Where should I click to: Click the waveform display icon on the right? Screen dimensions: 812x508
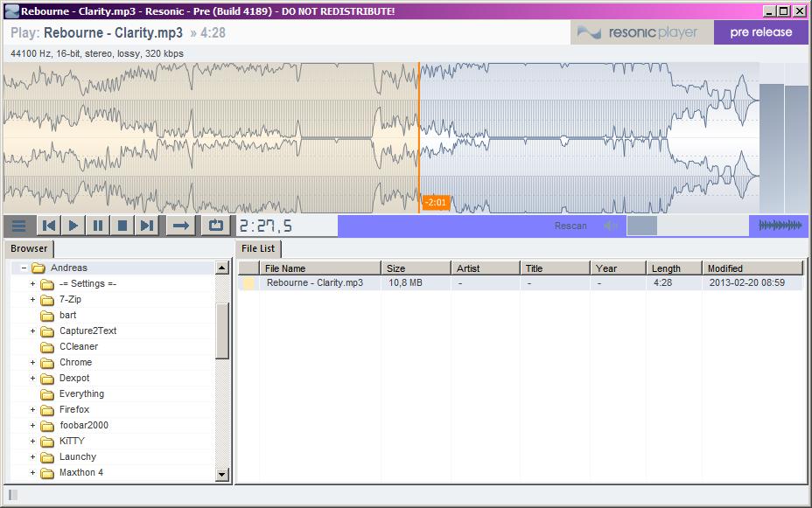[781, 225]
